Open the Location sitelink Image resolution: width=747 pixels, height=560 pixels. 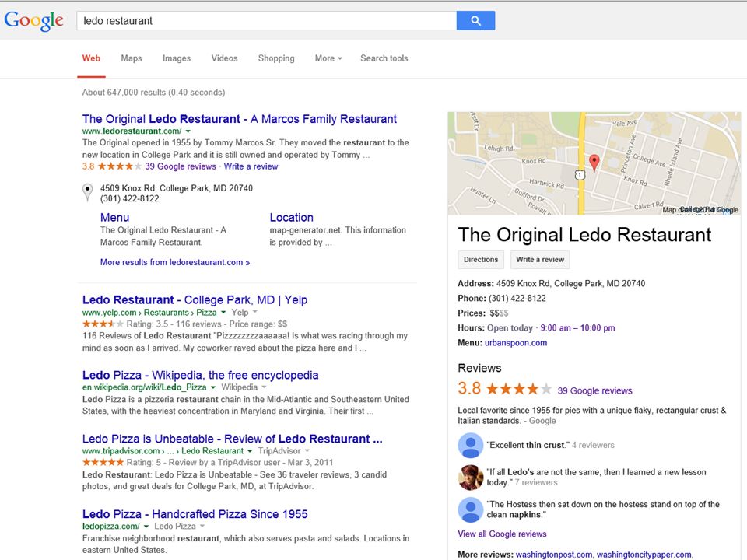(x=292, y=217)
